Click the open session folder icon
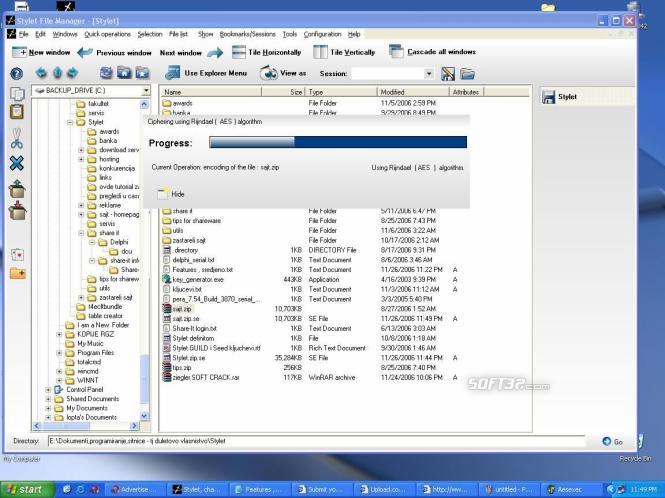The height and width of the screenshot is (498, 665). coord(467,74)
